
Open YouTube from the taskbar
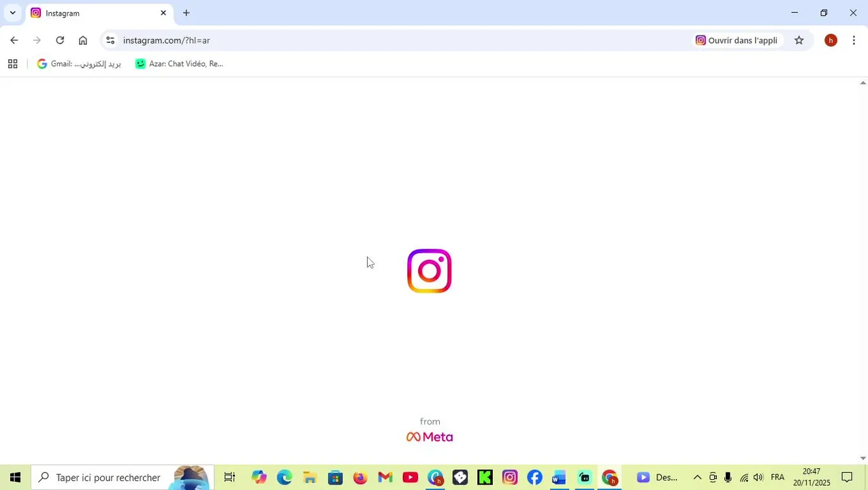410,477
